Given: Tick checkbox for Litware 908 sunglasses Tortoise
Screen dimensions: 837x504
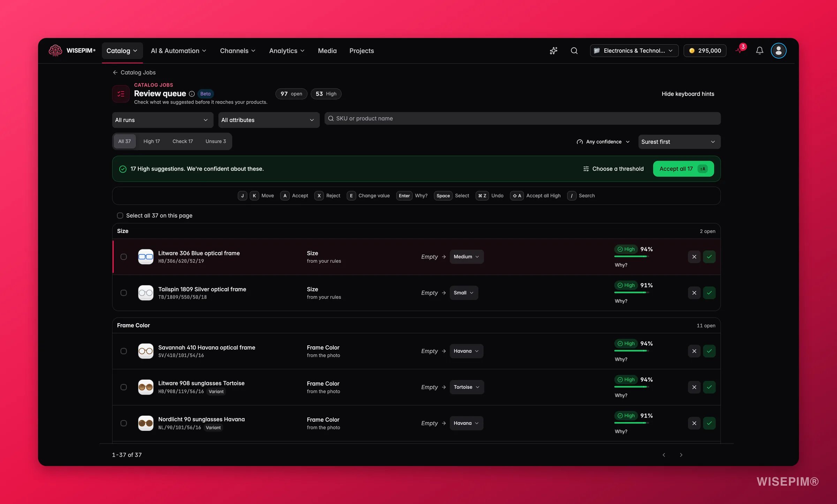Looking at the screenshot, I should [123, 387].
